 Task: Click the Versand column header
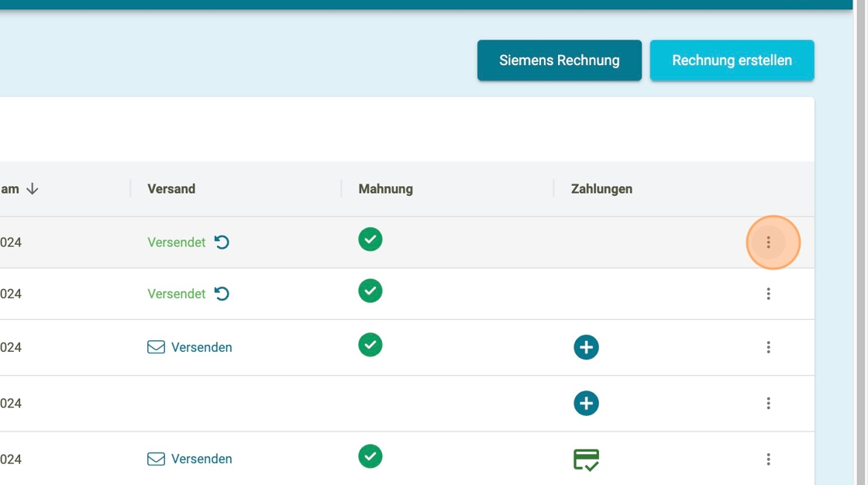pos(171,189)
